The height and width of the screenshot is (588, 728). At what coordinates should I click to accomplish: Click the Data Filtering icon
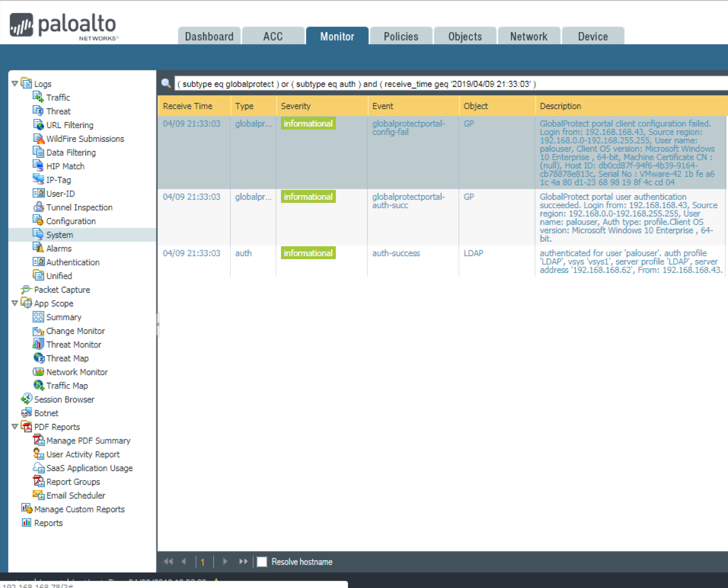tap(38, 152)
